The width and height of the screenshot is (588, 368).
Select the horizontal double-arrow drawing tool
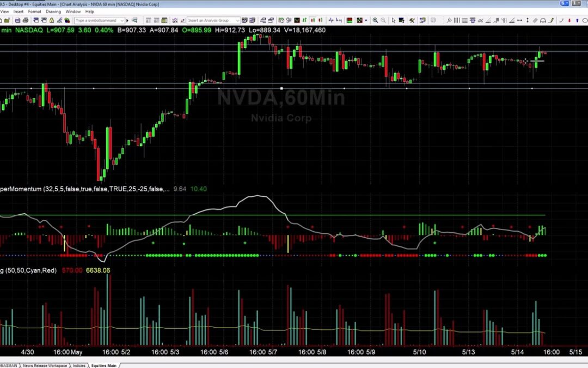(519, 21)
